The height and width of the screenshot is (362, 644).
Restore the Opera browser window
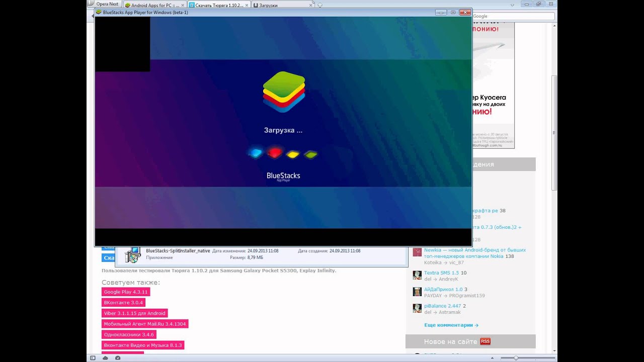538,4
